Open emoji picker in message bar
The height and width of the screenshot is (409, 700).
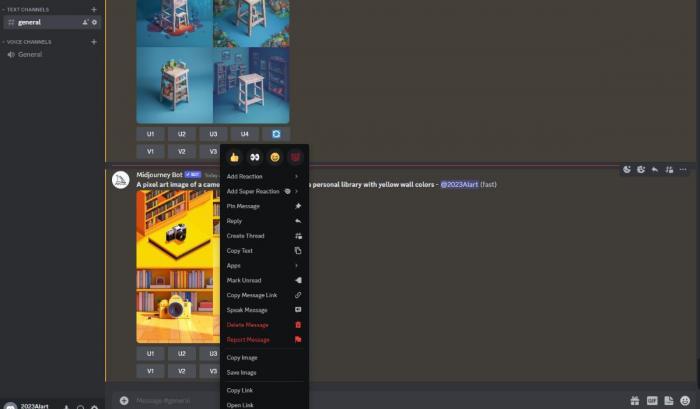click(685, 401)
